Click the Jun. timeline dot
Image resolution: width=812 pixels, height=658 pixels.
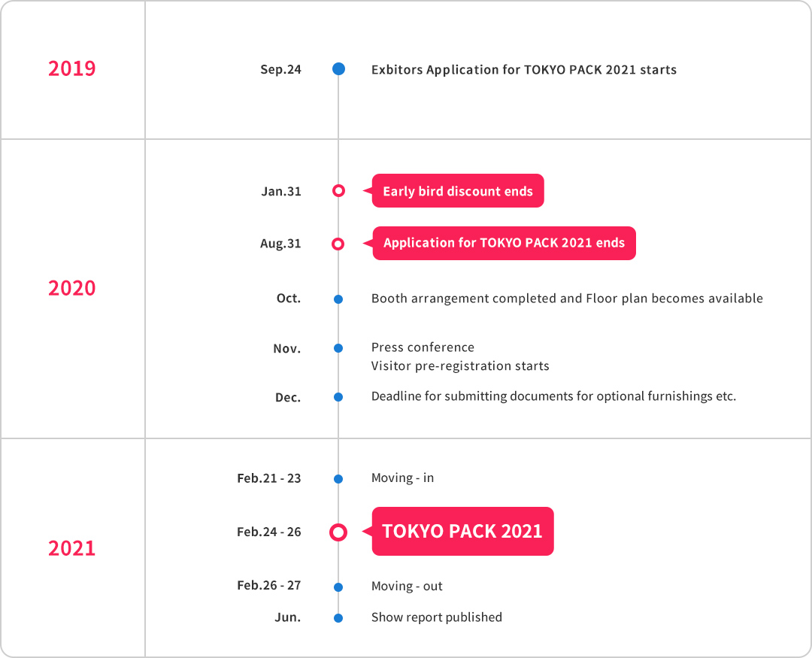click(338, 617)
